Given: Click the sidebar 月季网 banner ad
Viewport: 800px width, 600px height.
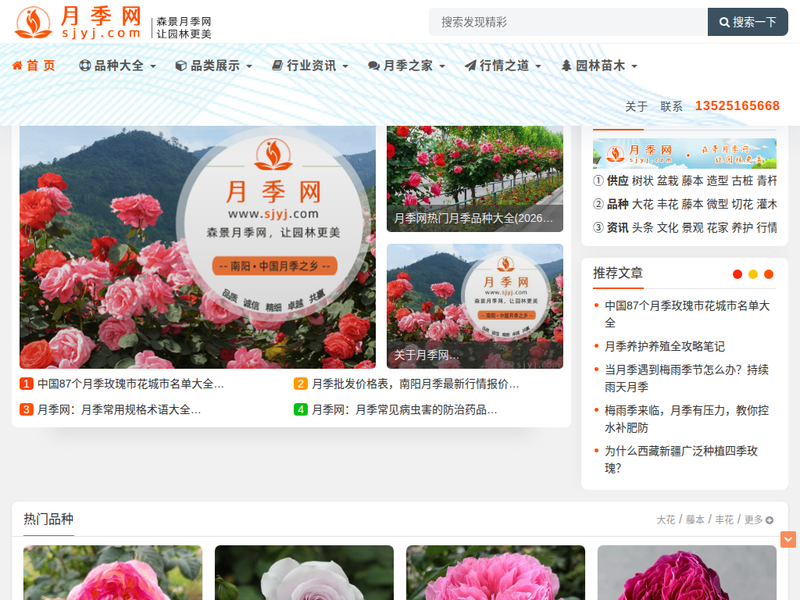Looking at the screenshot, I should pos(684,153).
